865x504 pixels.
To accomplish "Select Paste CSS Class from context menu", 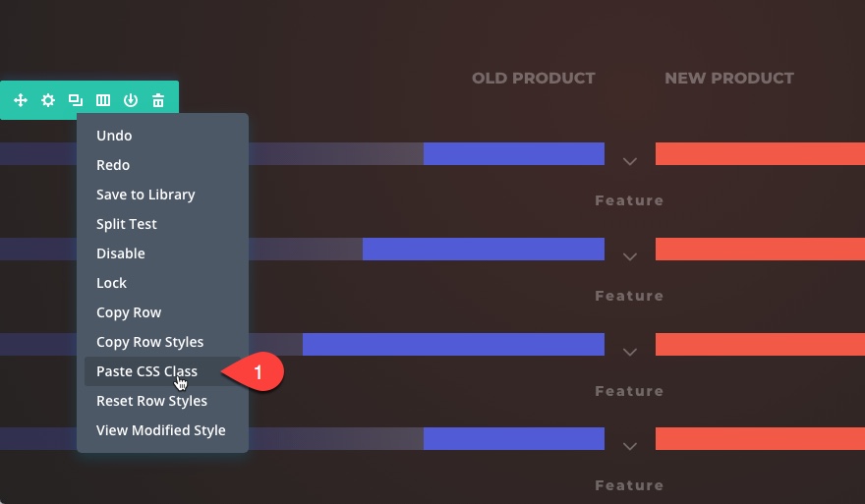I will tap(146, 371).
